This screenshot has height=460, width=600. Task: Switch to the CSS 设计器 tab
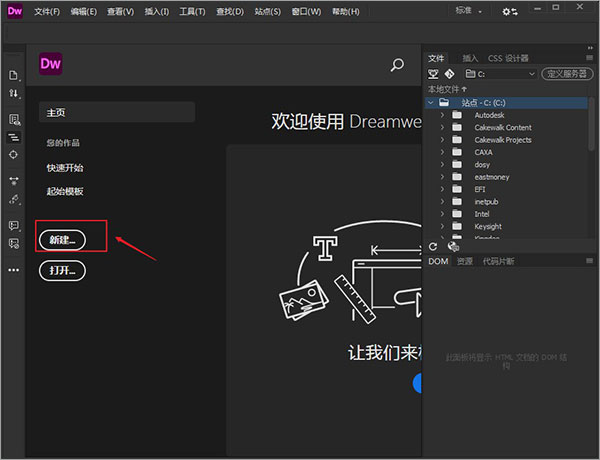tap(508, 58)
